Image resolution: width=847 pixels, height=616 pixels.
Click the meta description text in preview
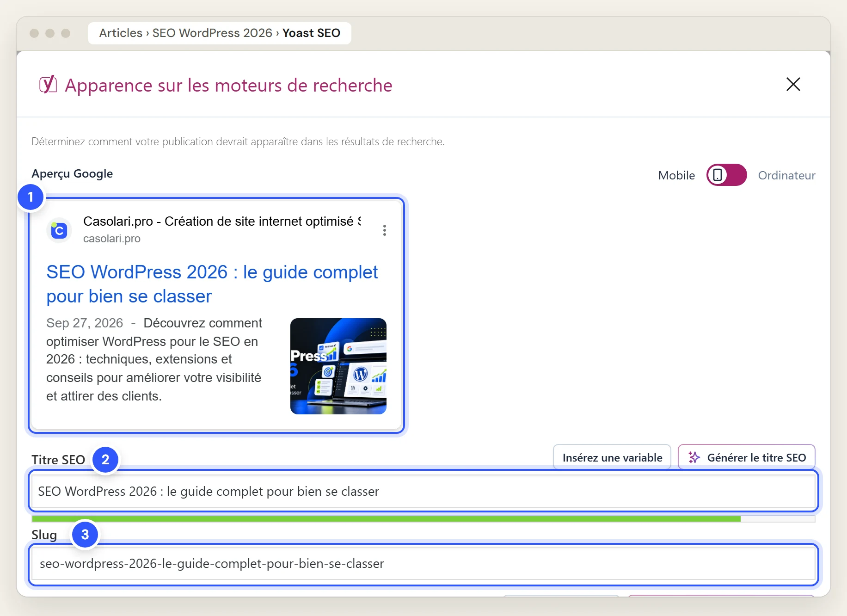[155, 359]
